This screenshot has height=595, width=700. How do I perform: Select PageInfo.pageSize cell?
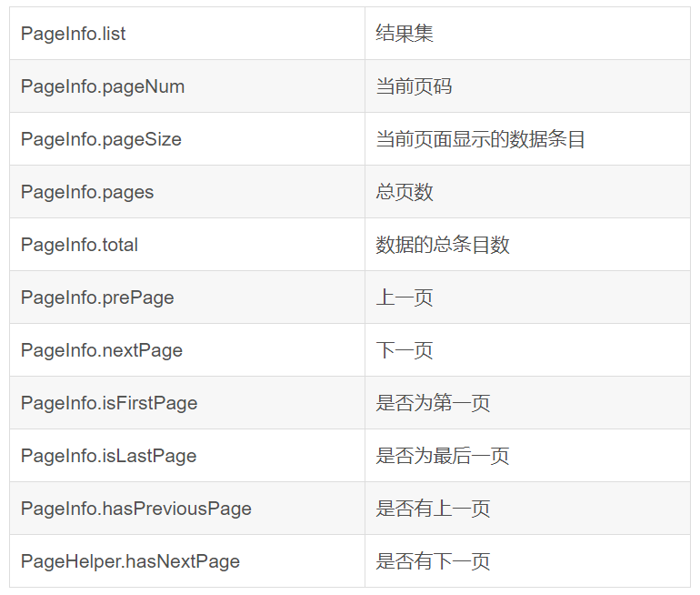(x=187, y=139)
